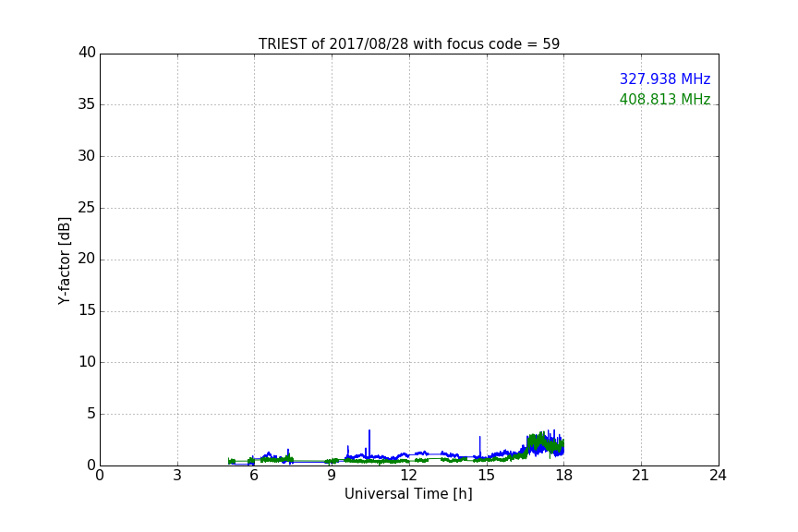Image resolution: width=798 pixels, height=532 pixels.
Task: Click the x-axis tick label '12'
Action: (x=409, y=476)
